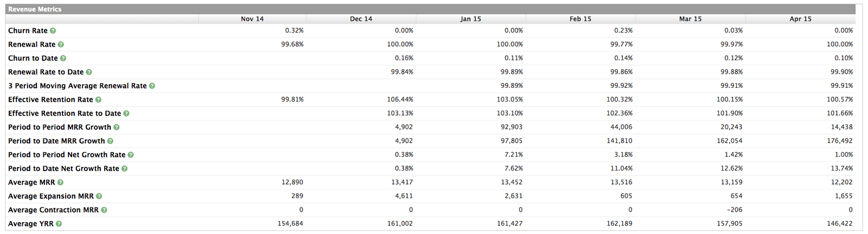Open help for Effective Retention Rate to Date

click(126, 113)
